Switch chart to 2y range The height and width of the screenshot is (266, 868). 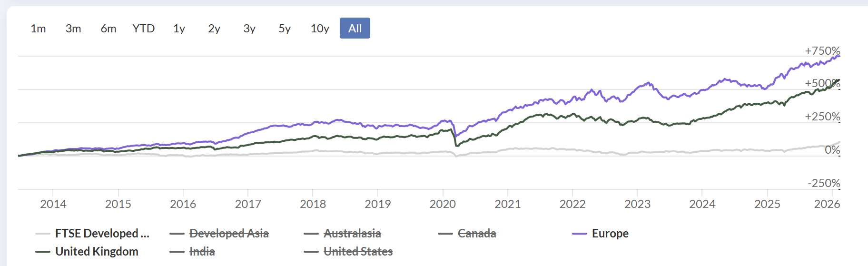coord(214,29)
